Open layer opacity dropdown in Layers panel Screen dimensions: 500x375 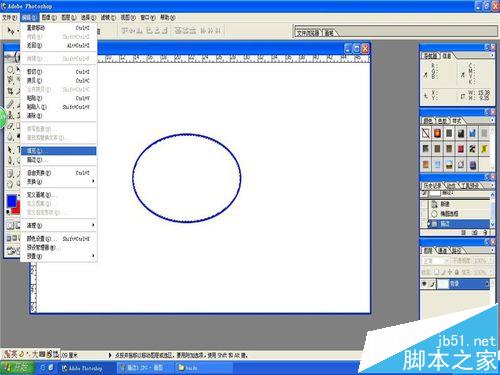pyautogui.click(x=491, y=260)
